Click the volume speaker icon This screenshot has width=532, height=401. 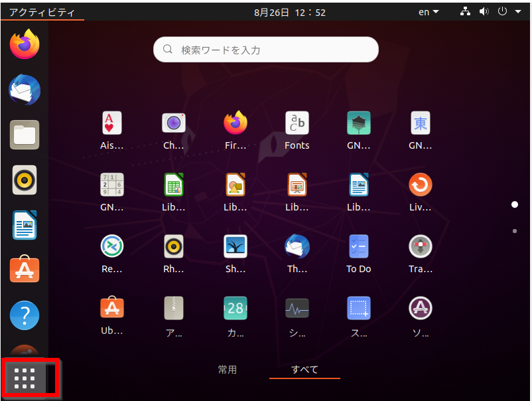tap(484, 12)
